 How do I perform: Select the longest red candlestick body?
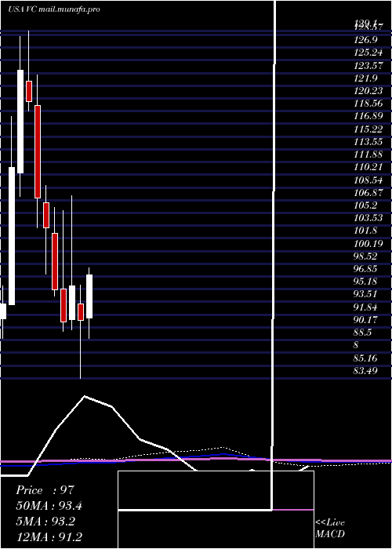pos(38,151)
